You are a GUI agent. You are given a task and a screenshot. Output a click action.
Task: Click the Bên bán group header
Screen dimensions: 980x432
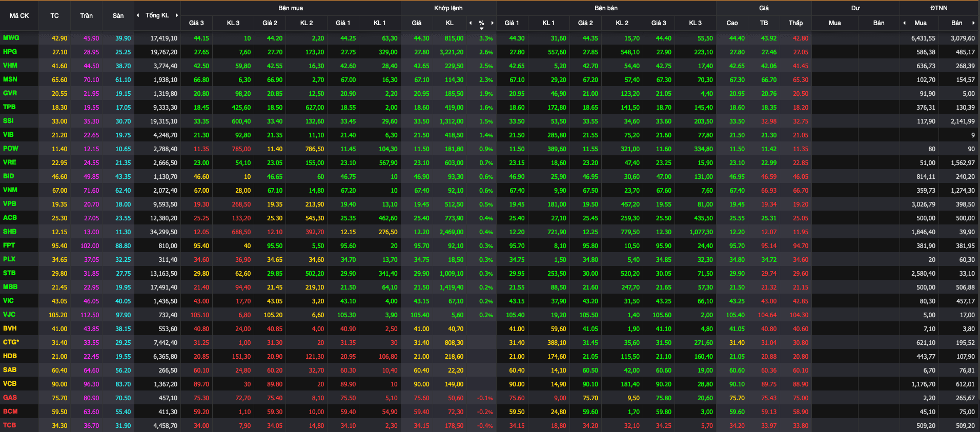pyautogui.click(x=606, y=8)
